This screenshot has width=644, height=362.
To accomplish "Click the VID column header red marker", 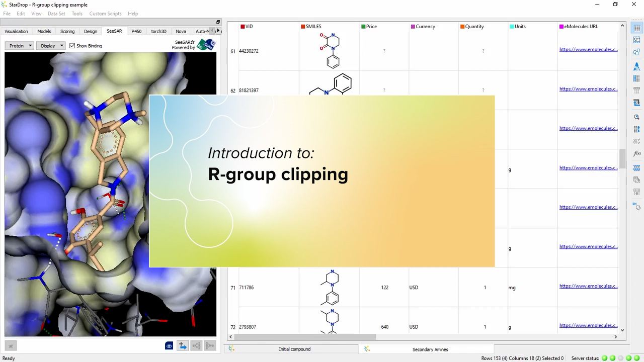I will point(243,26).
